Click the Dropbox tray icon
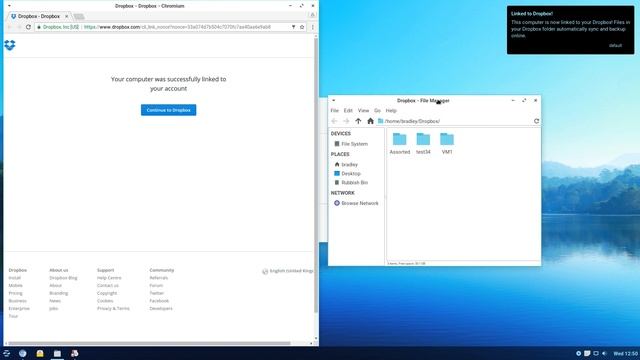 click(578, 353)
